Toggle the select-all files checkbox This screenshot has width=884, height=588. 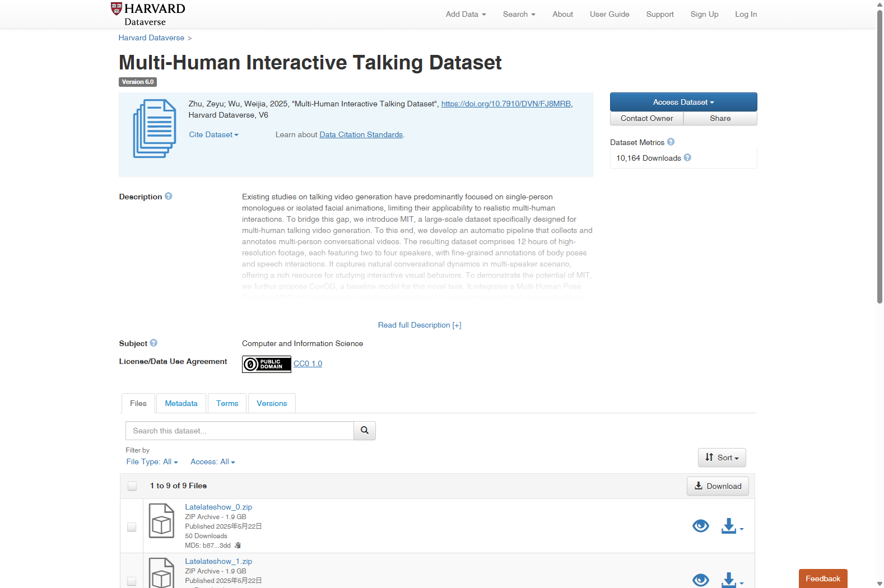132,486
